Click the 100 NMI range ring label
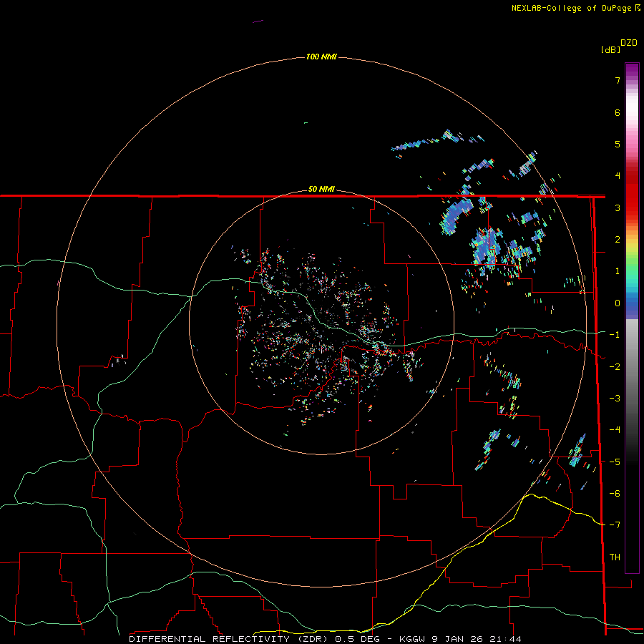Screen dimensions: 644x644 click(321, 57)
